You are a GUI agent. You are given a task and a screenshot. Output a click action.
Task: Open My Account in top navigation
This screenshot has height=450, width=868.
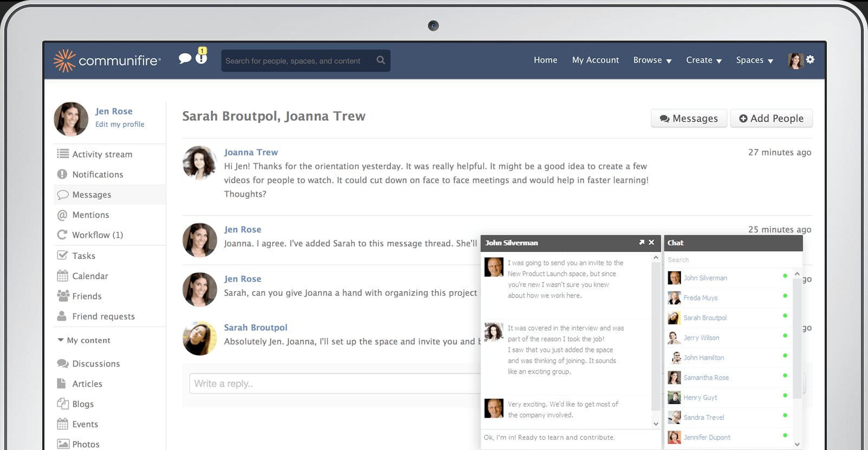pyautogui.click(x=595, y=60)
